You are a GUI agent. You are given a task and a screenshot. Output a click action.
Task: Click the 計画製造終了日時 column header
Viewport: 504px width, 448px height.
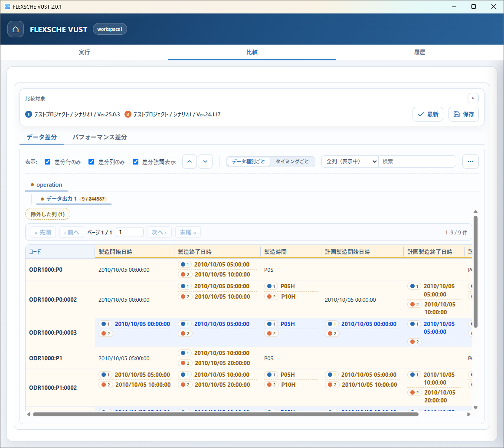(x=434, y=252)
